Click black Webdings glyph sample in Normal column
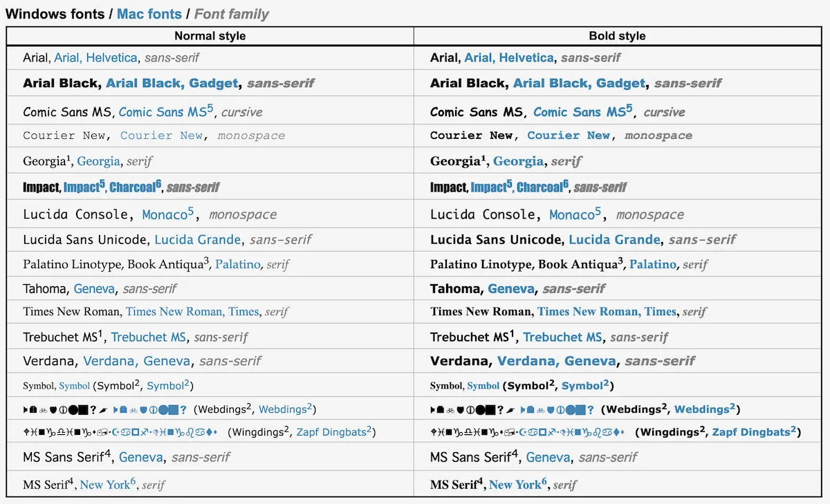Viewport: 830px width, 504px height. (66, 409)
